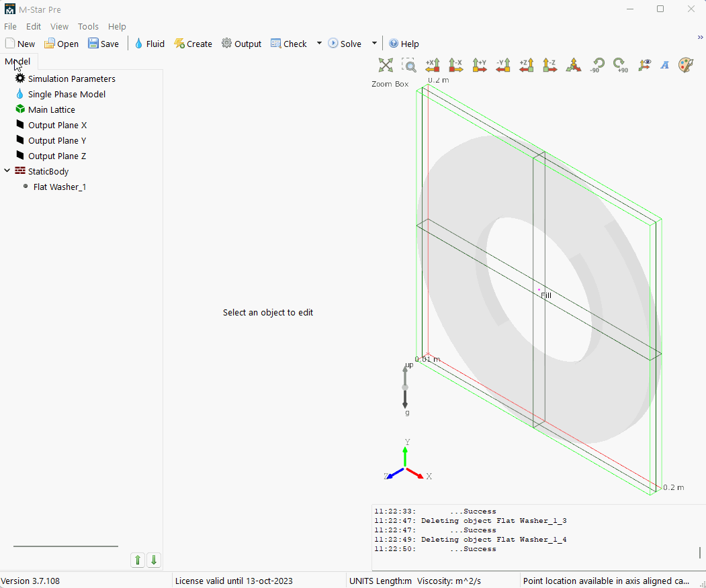
Task: Select the Fluid creation tool
Action: click(x=148, y=43)
